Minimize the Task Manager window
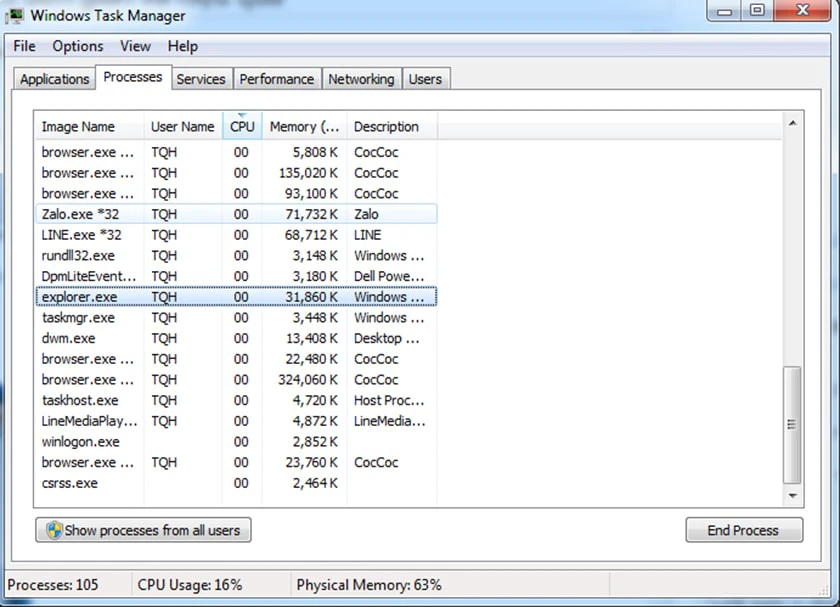The height and width of the screenshot is (607, 840). click(724, 11)
